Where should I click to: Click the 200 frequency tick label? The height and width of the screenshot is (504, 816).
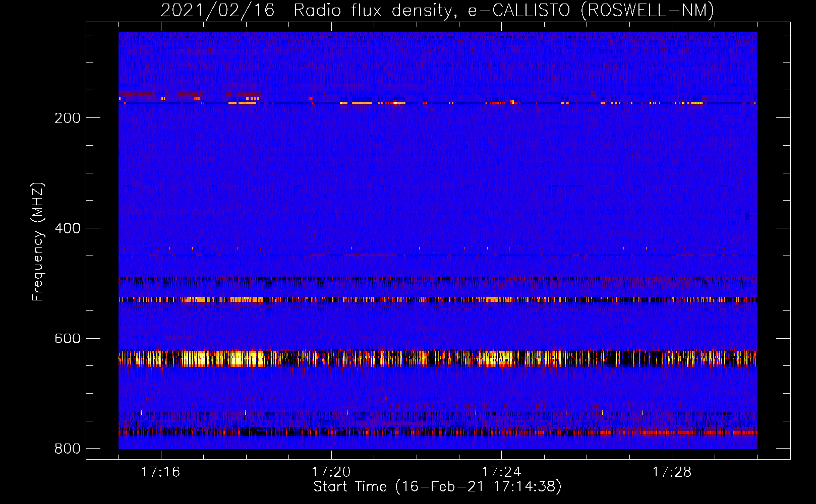[68, 118]
